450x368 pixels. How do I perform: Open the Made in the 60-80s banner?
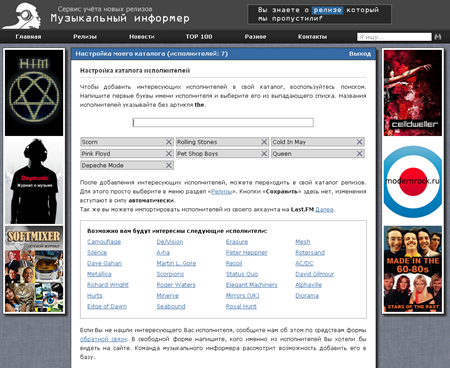[413, 269]
